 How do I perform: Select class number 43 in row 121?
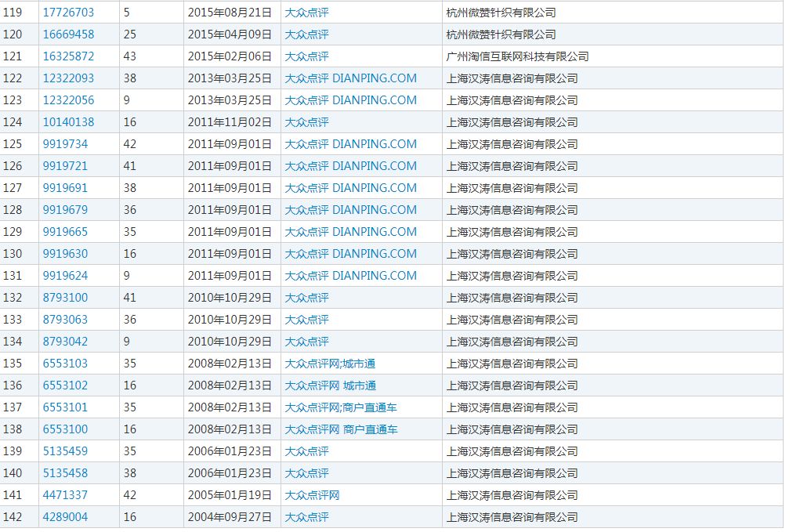(x=130, y=56)
